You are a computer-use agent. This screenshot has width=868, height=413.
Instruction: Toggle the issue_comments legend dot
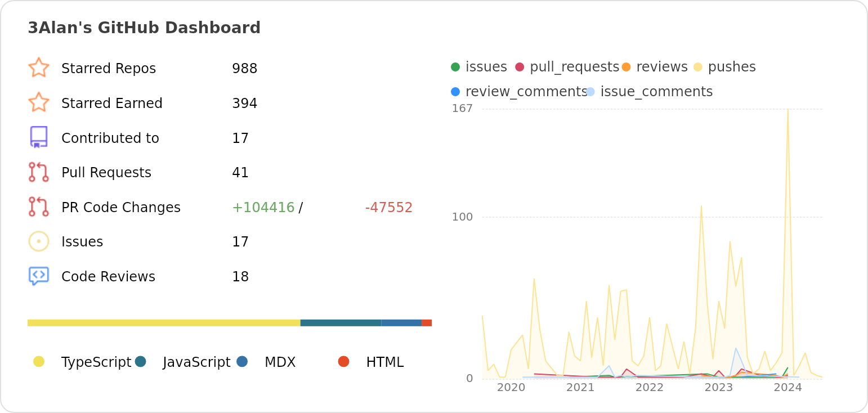click(590, 92)
